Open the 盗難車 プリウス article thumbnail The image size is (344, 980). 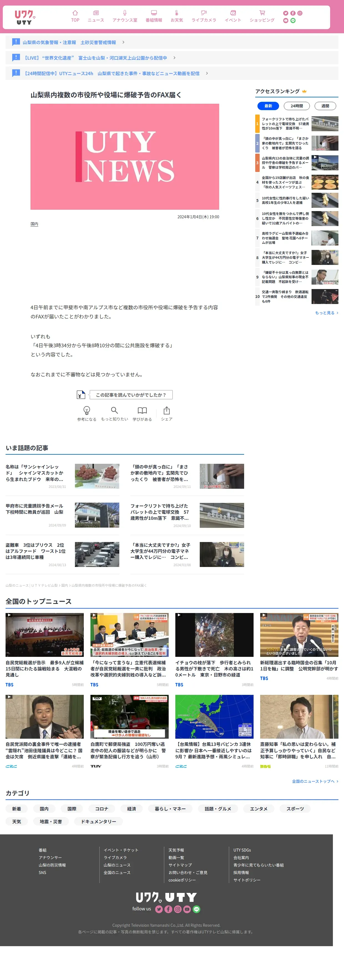coord(97,554)
